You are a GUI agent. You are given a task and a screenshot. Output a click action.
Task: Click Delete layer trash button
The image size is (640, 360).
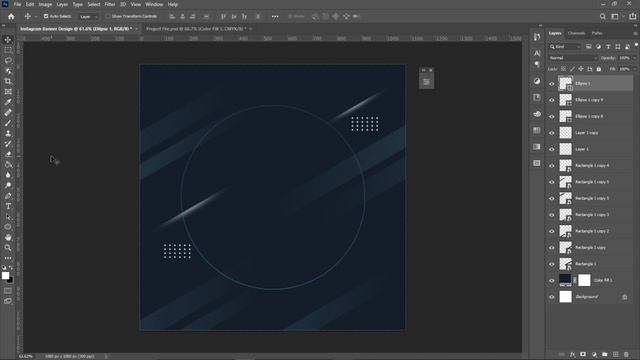[626, 355]
